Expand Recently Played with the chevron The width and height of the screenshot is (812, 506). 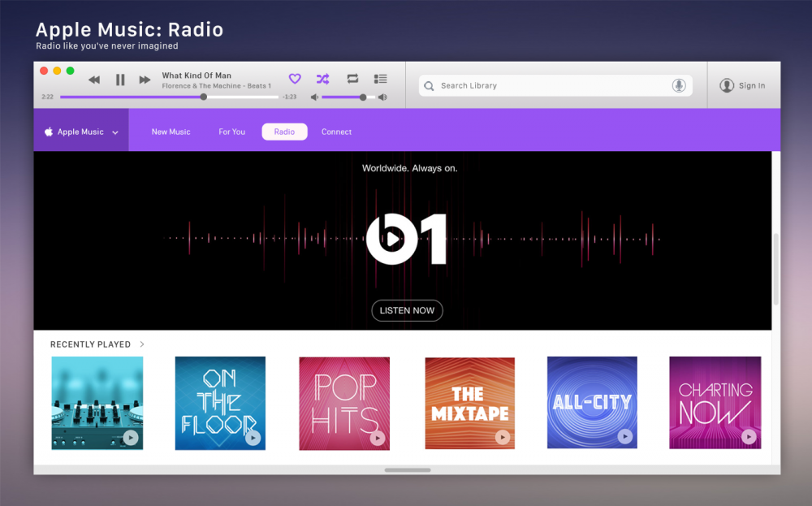[142, 344]
